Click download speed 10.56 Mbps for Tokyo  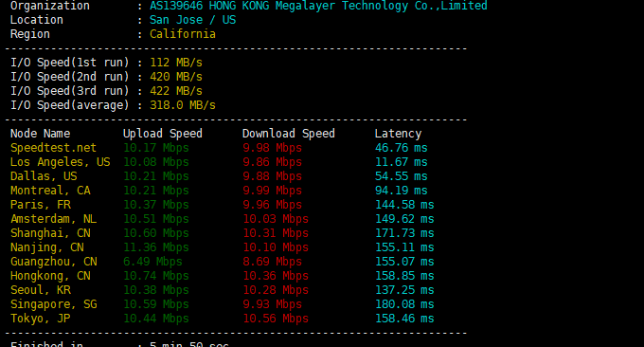[x=276, y=319]
